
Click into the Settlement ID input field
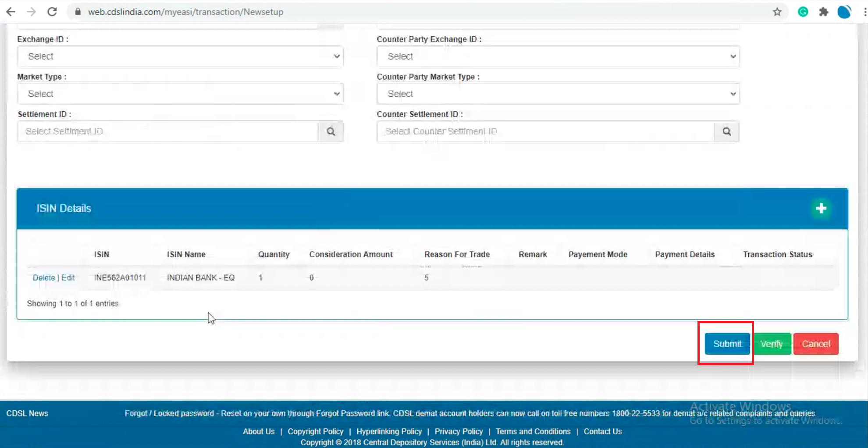click(167, 132)
